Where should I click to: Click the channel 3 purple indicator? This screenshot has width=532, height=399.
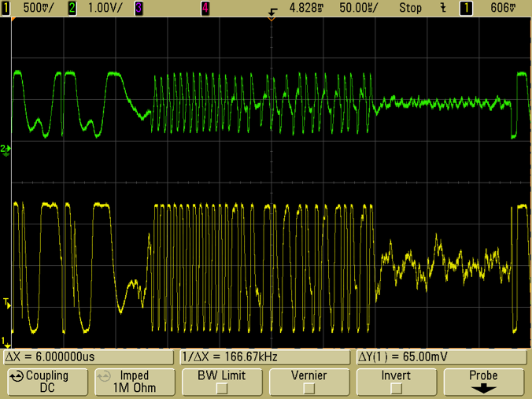pyautogui.click(x=139, y=8)
